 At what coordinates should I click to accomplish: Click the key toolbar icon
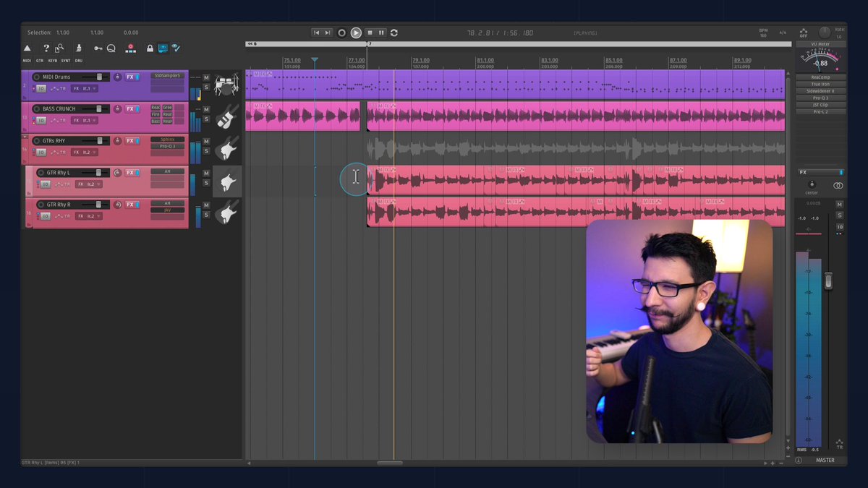point(98,48)
